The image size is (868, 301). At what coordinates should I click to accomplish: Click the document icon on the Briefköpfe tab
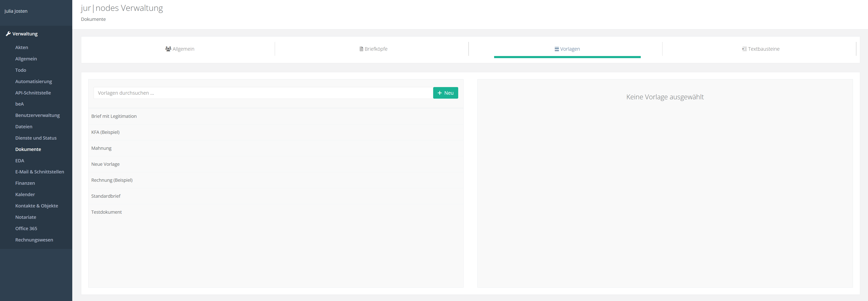coord(361,49)
